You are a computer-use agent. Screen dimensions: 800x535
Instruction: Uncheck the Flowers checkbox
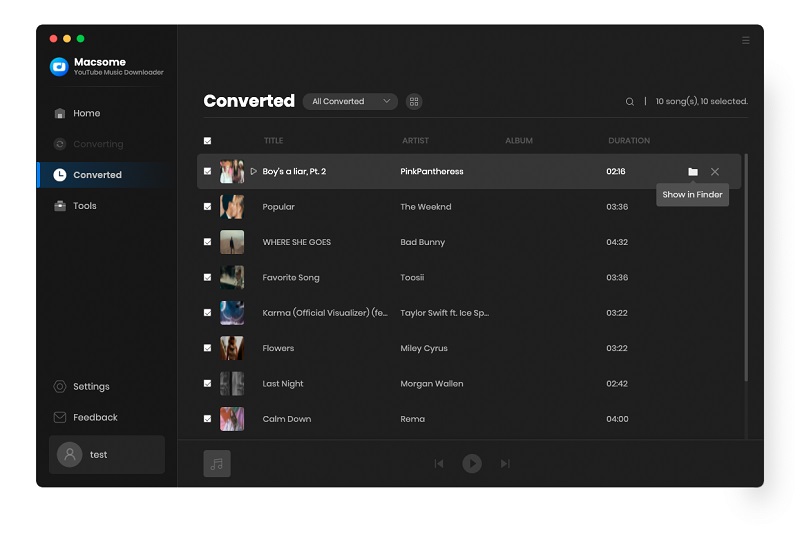[208, 348]
